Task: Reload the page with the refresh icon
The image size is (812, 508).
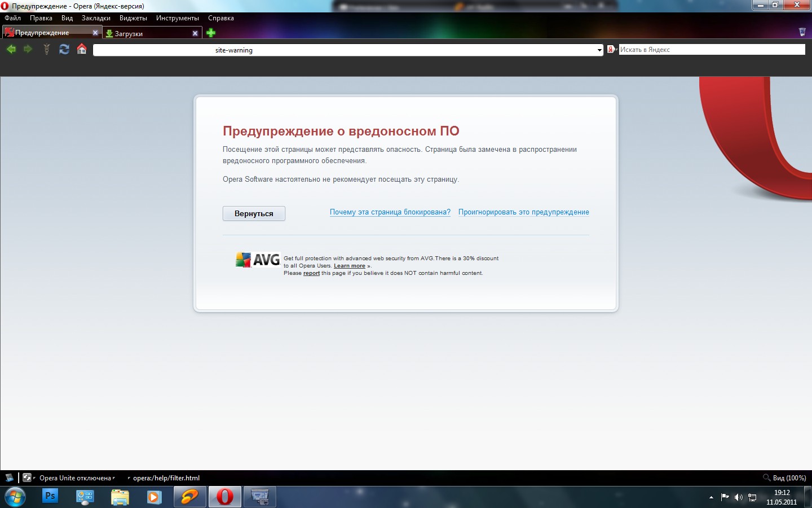Action: coord(64,49)
